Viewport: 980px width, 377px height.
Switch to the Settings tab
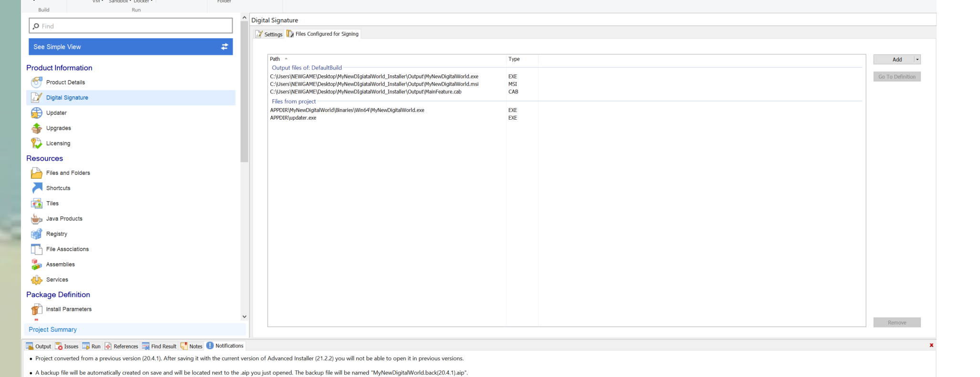coord(269,34)
